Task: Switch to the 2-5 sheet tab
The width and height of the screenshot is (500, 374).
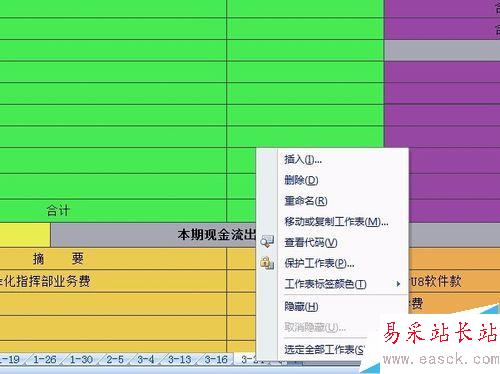Action: pos(115,360)
